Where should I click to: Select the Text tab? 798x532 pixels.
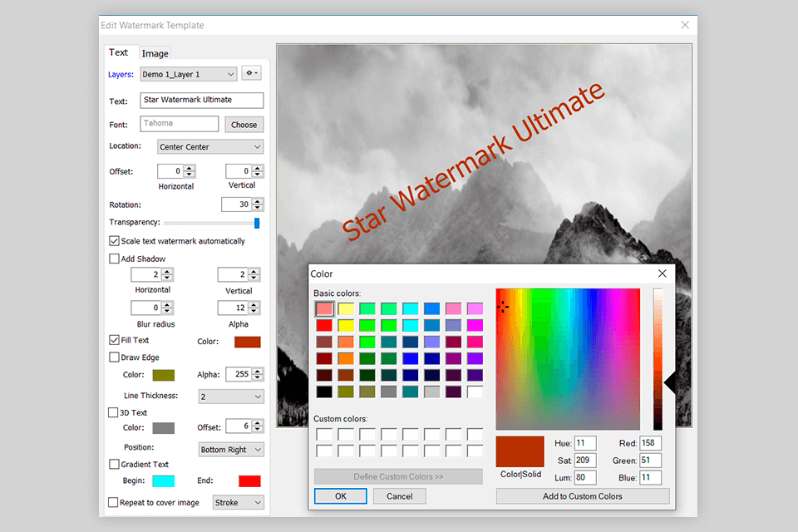click(x=119, y=52)
